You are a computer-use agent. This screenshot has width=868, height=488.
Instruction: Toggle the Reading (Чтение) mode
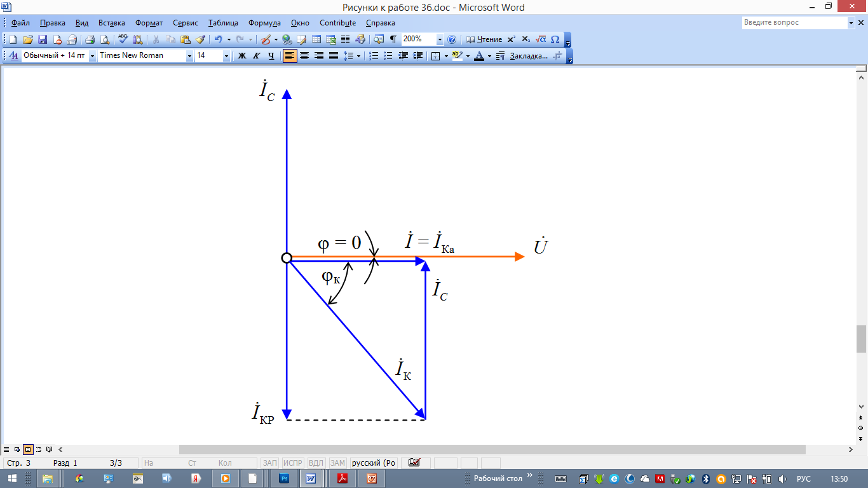coord(484,39)
